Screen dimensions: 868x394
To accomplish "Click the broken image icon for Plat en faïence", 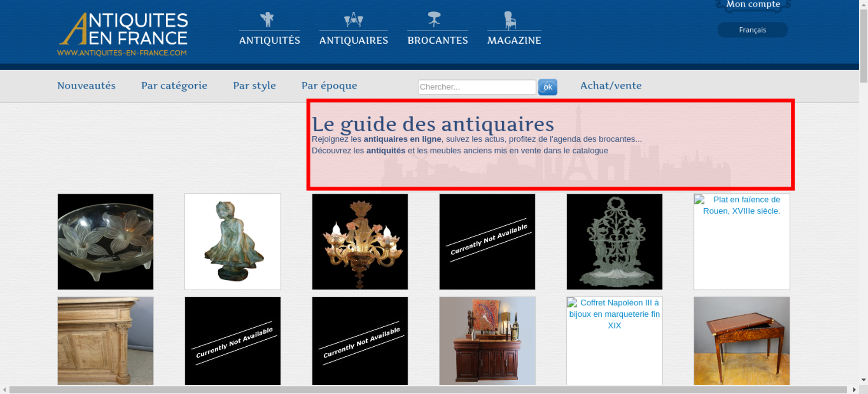I will point(699,200).
